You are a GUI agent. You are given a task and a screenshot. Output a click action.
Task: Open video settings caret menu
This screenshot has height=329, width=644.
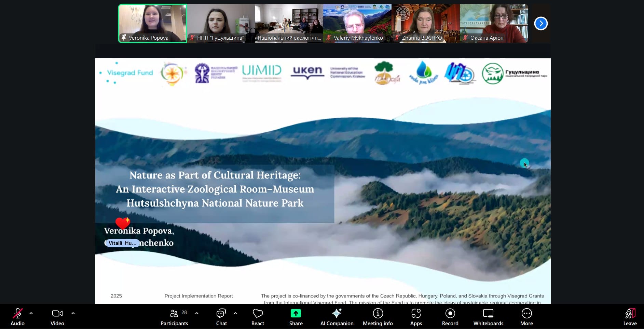[73, 313]
